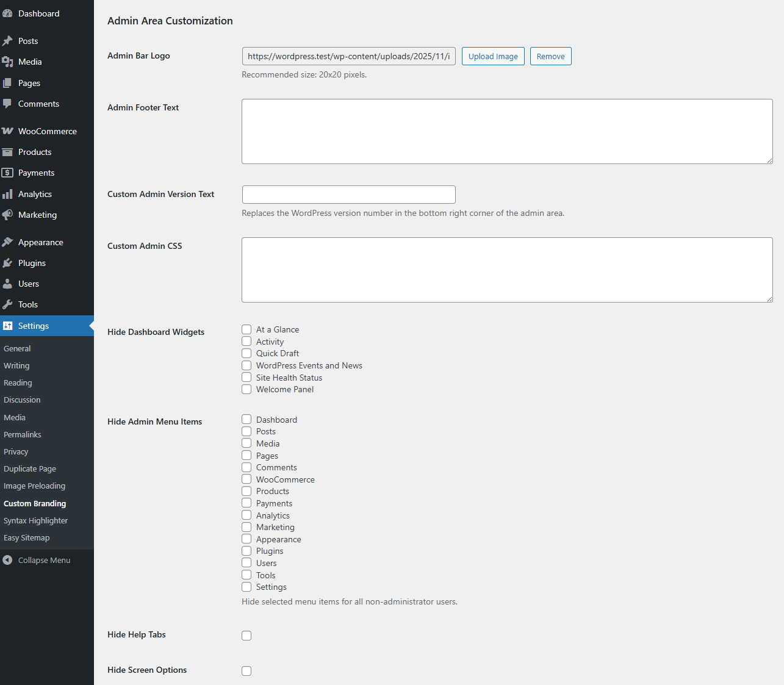Click the Settings sliders icon
The image size is (784, 685).
pos(7,326)
